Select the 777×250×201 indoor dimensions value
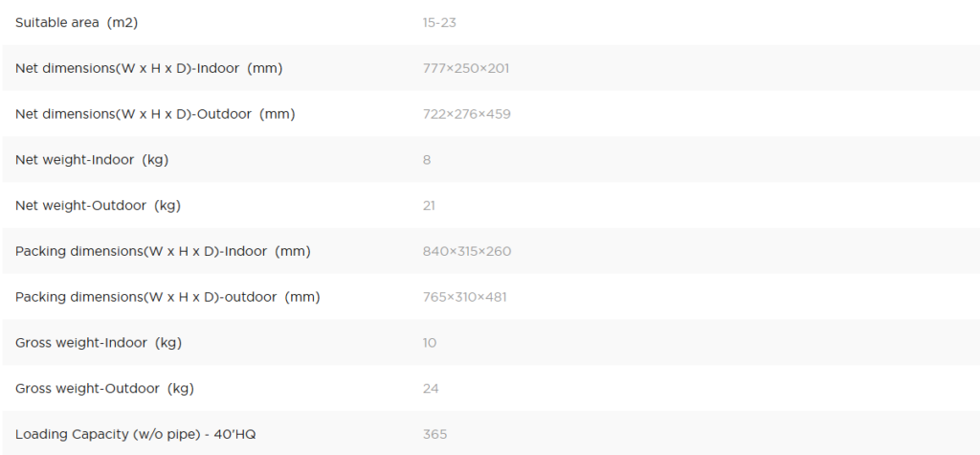Image resolution: width=980 pixels, height=455 pixels. click(466, 68)
